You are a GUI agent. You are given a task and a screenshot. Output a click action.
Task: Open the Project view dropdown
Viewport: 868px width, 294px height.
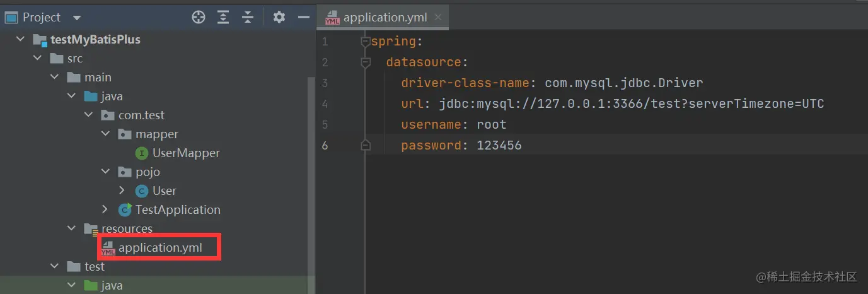[x=77, y=18]
